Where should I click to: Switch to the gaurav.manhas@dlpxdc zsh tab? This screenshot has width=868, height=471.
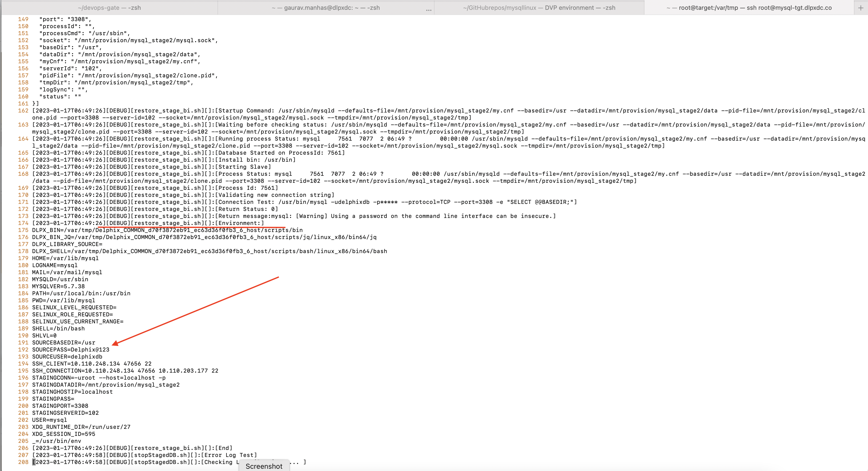point(325,8)
